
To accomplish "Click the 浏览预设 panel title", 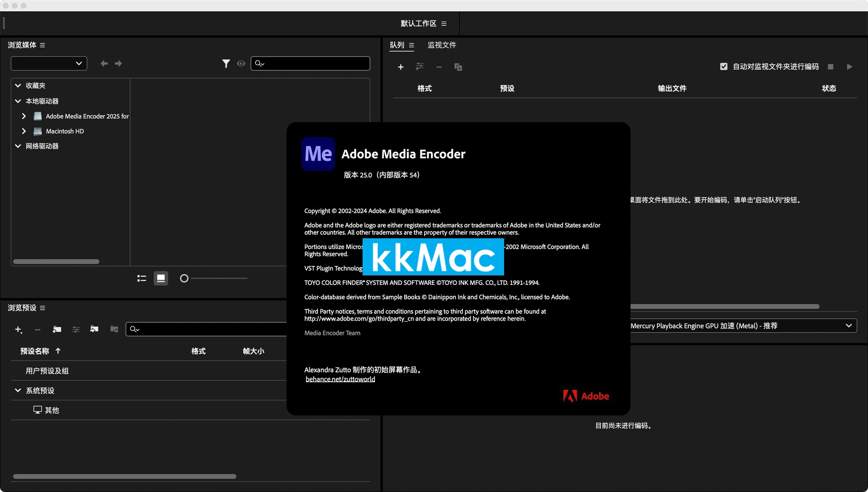I will tap(22, 308).
